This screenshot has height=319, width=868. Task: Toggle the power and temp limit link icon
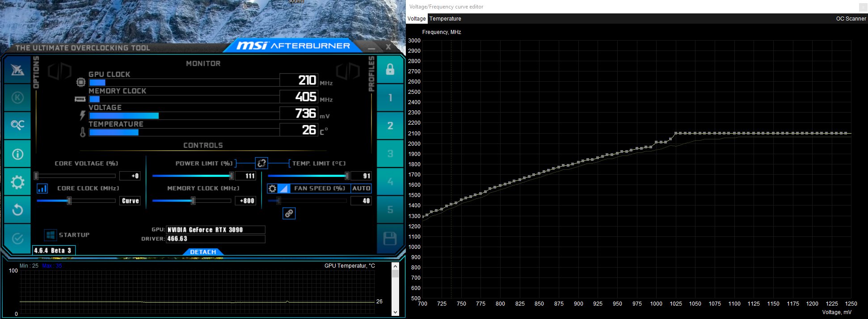261,163
